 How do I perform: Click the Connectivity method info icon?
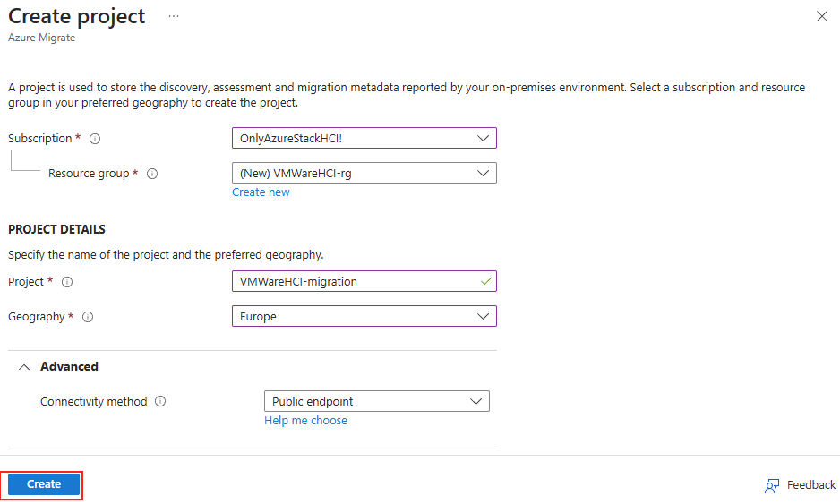tap(160, 401)
